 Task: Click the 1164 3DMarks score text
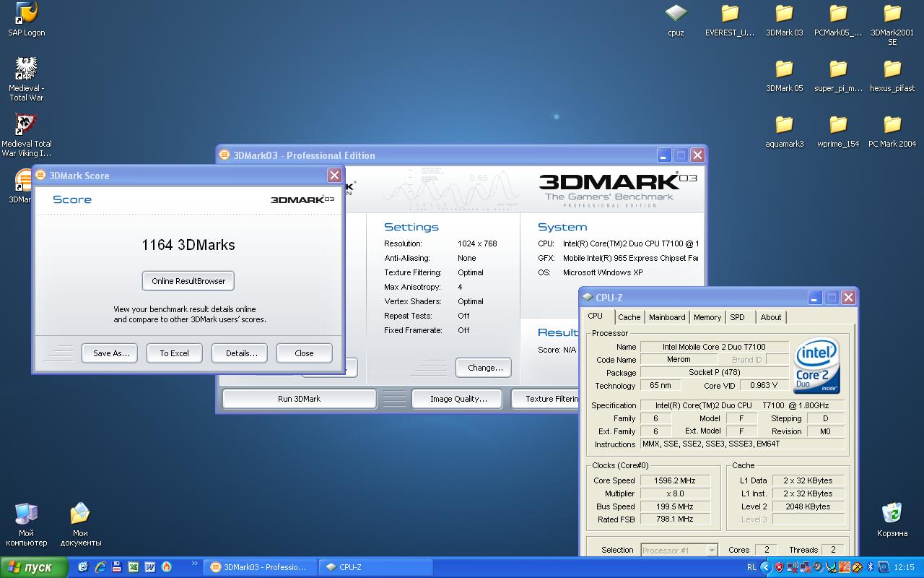pyautogui.click(x=188, y=245)
